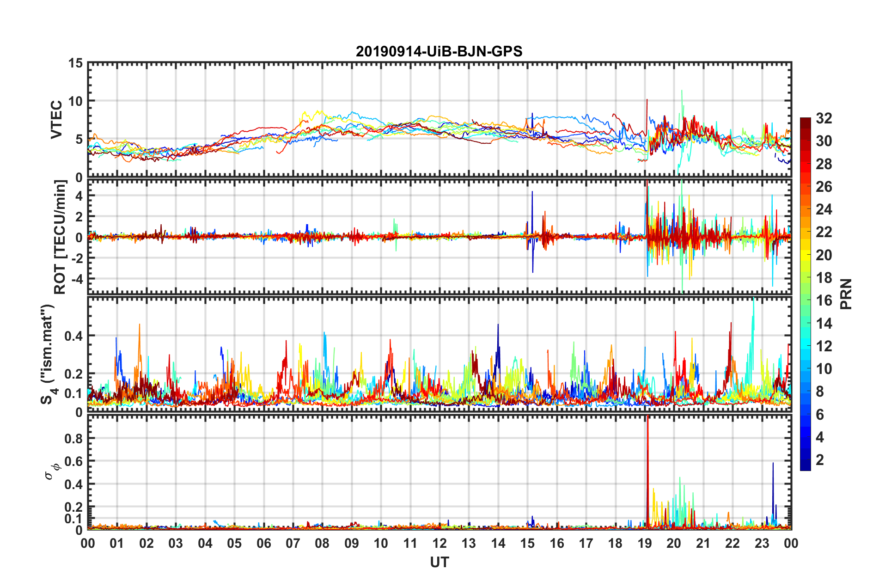The height and width of the screenshot is (588, 879).
Task: Pick the dark blue bottom of the colorbar
Action: coord(806,466)
